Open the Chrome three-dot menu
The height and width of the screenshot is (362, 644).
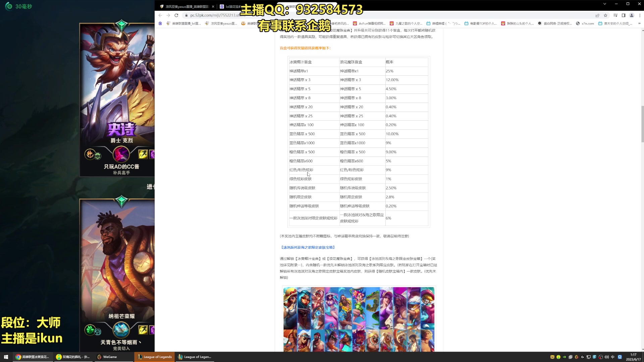[x=640, y=15]
